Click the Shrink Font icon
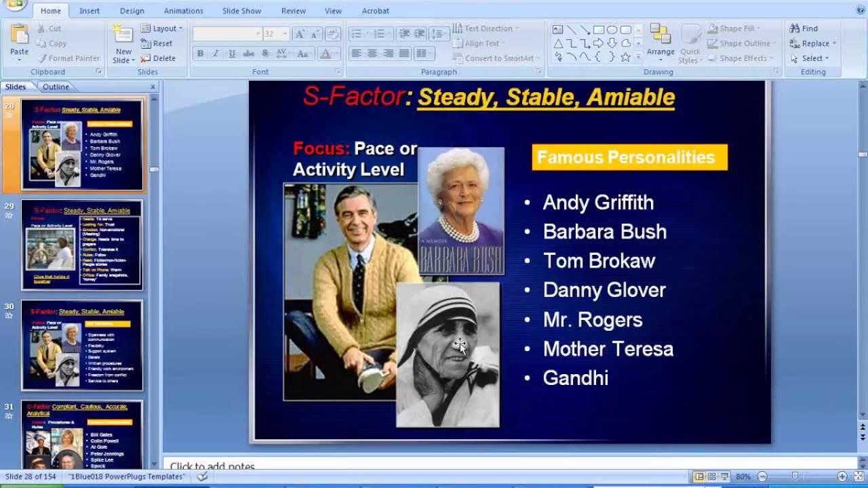The width and height of the screenshot is (868, 488). tap(315, 34)
